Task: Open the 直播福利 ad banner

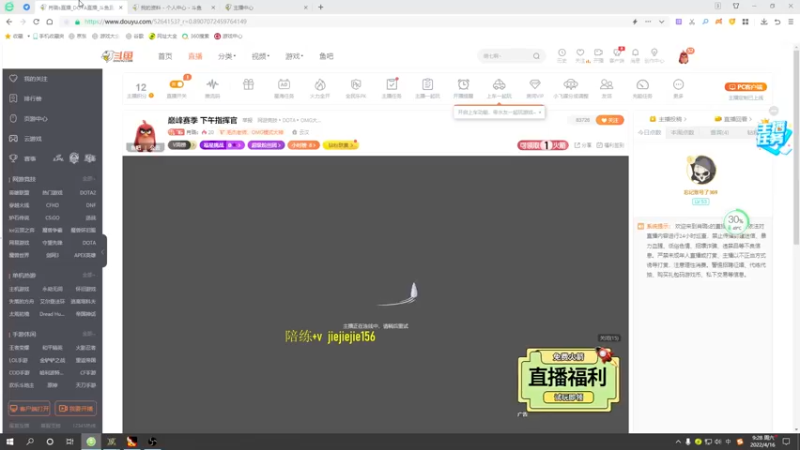Action: [568, 381]
